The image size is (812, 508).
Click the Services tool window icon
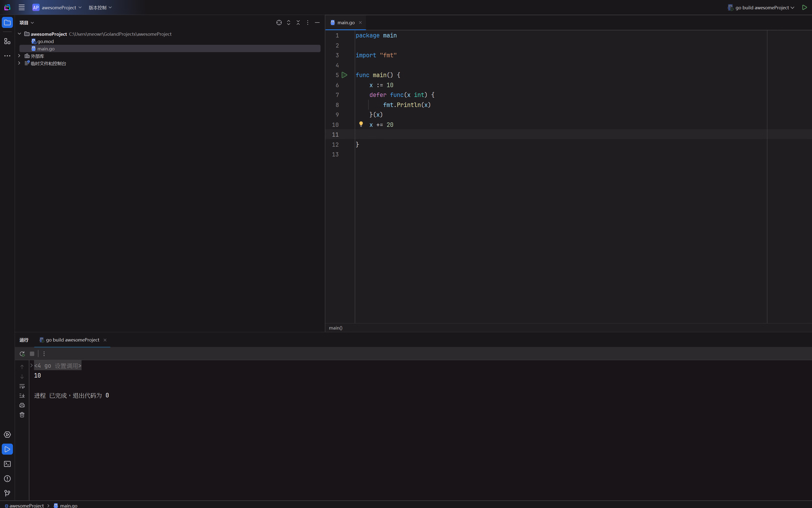click(7, 435)
